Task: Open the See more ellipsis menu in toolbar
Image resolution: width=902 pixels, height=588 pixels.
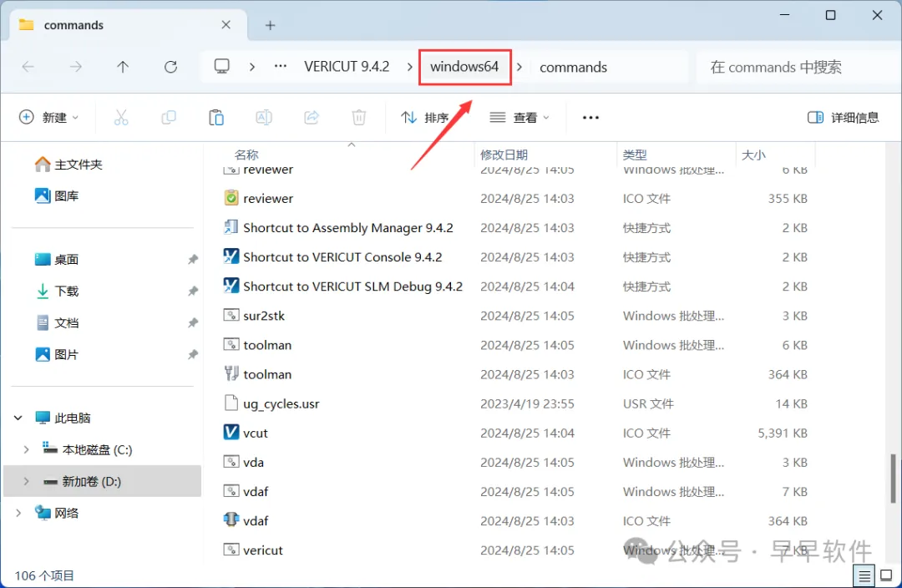Action: pos(590,118)
